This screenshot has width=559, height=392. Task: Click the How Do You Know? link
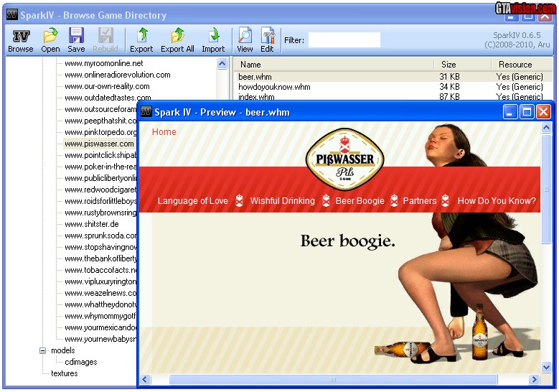point(496,201)
